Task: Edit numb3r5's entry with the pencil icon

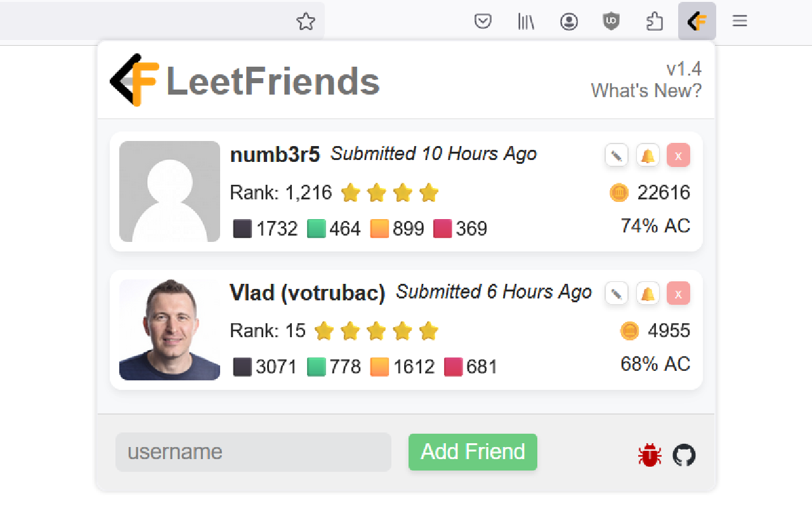Action: (616, 155)
